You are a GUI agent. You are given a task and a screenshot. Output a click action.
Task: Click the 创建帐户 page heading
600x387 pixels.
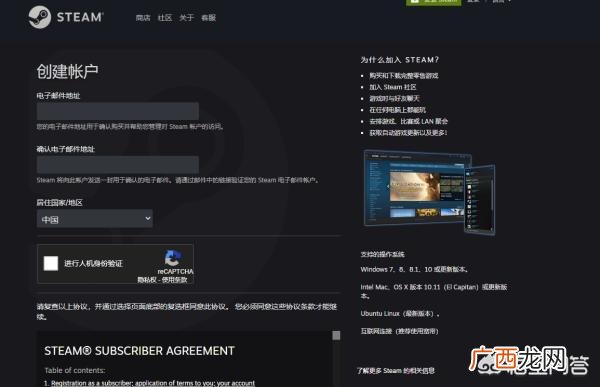click(x=67, y=72)
